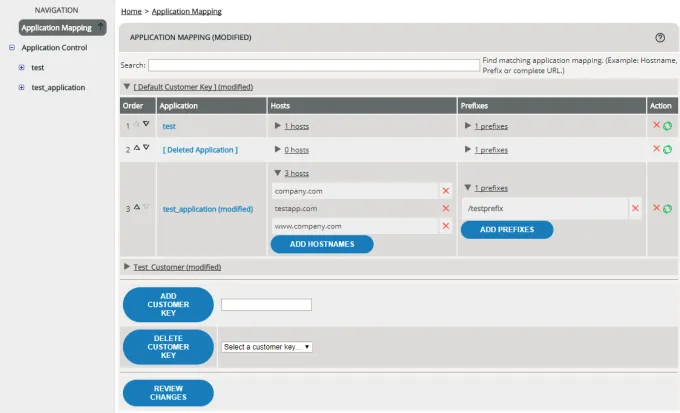Open Application Control in navigation
Image resolution: width=680 pixels, height=413 pixels.
pos(54,47)
